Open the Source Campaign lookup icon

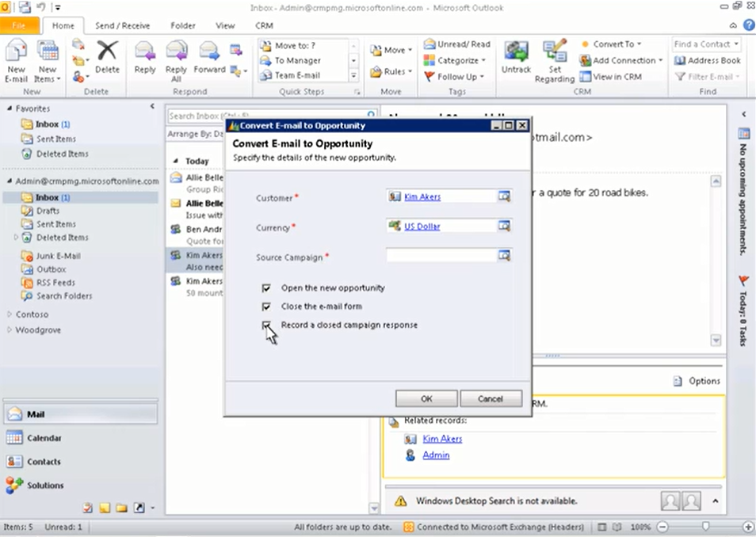[504, 256]
